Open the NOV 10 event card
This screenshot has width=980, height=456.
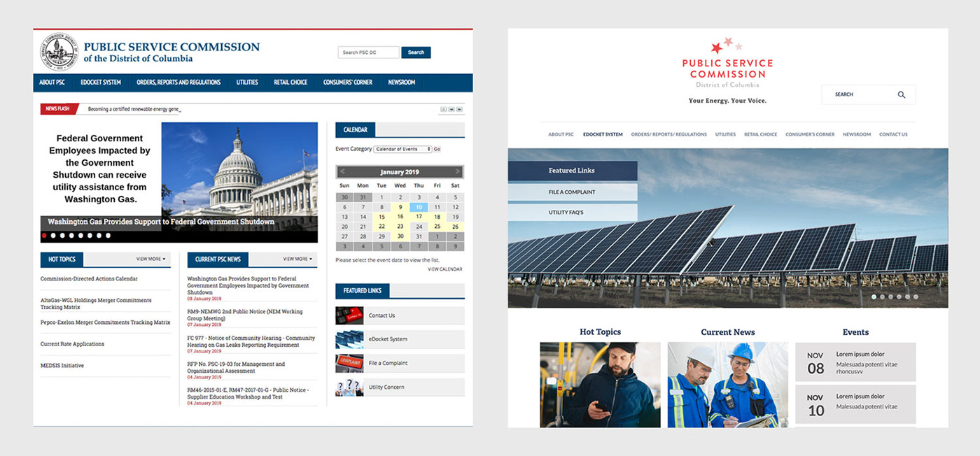tap(855, 404)
